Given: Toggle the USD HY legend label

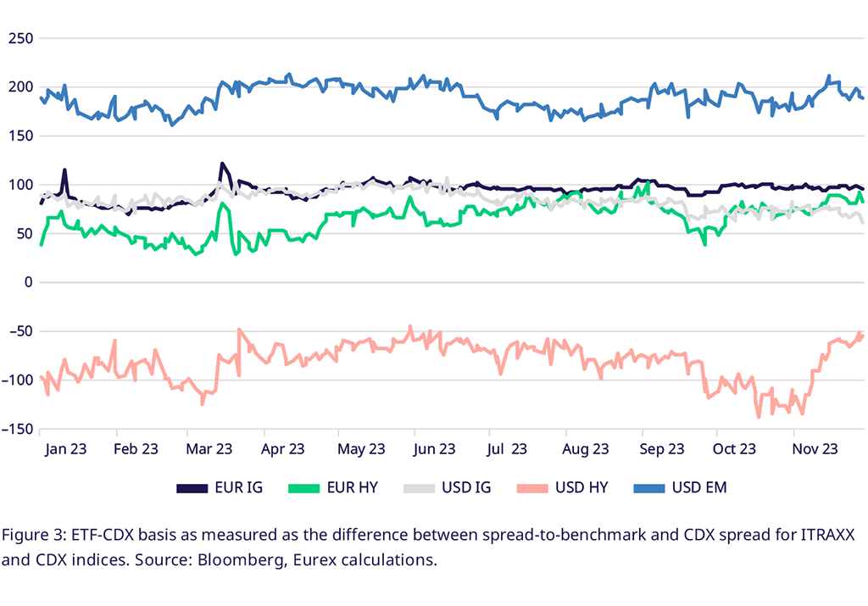Looking at the screenshot, I should 582,487.
